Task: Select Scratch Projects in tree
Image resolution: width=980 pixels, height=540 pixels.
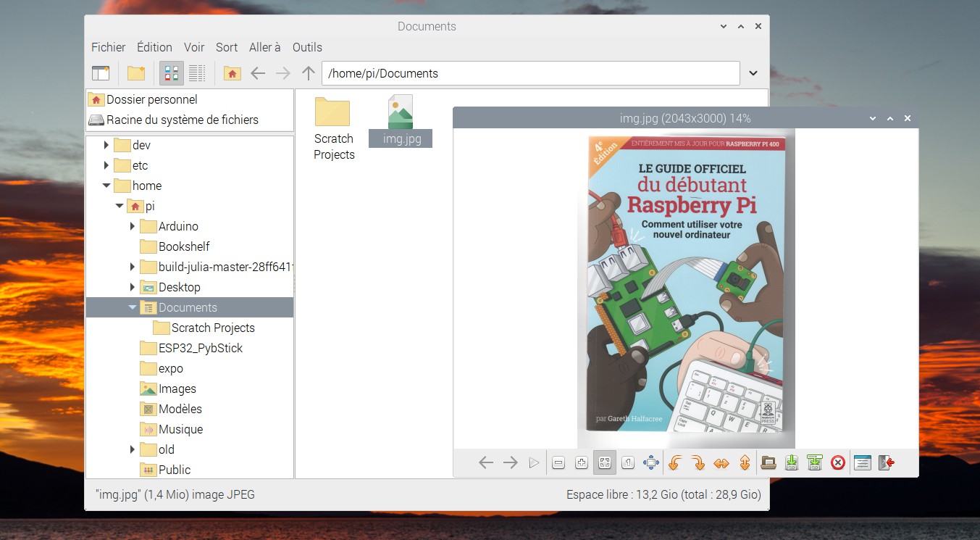Action: [213, 328]
